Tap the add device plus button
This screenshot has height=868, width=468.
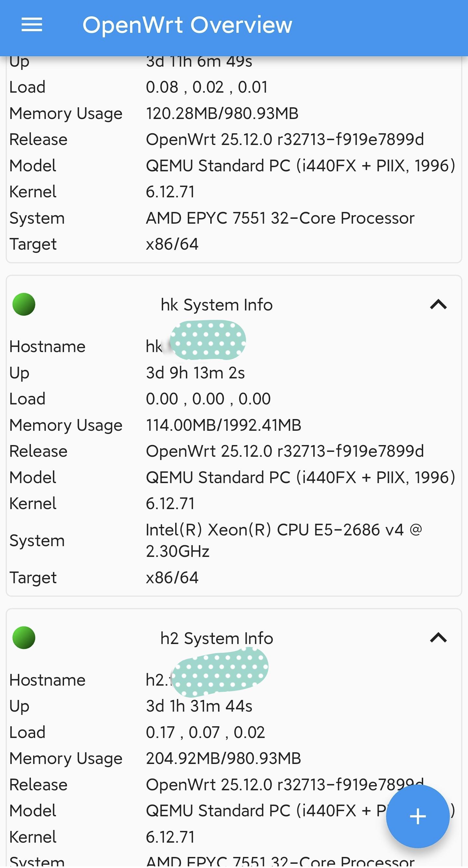point(417,816)
